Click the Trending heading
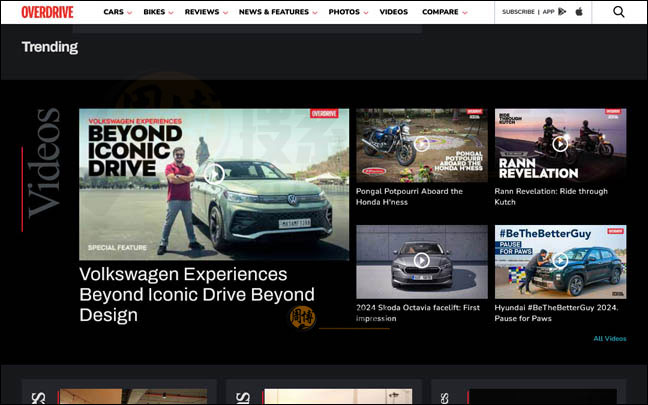The height and width of the screenshot is (405, 648). pos(50,47)
